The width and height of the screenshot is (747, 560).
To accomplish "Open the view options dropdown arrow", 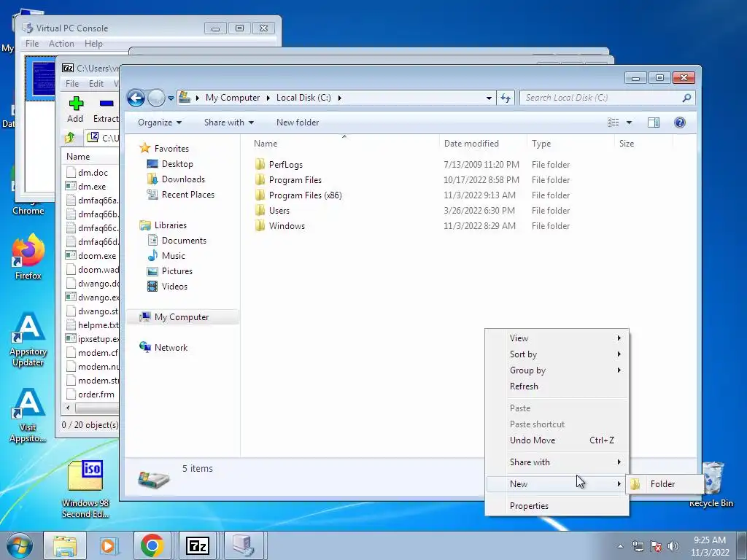I will (x=629, y=122).
